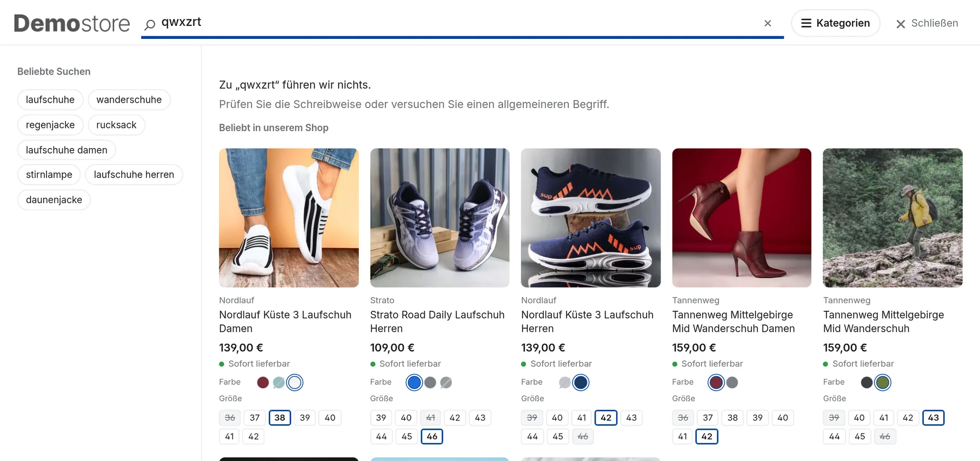Search for popular term wanderschuhe

(129, 99)
